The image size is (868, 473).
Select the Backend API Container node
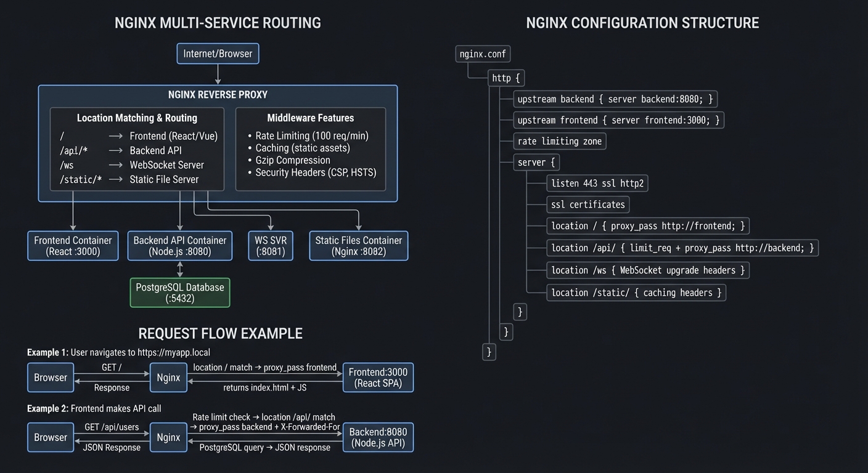(x=179, y=246)
